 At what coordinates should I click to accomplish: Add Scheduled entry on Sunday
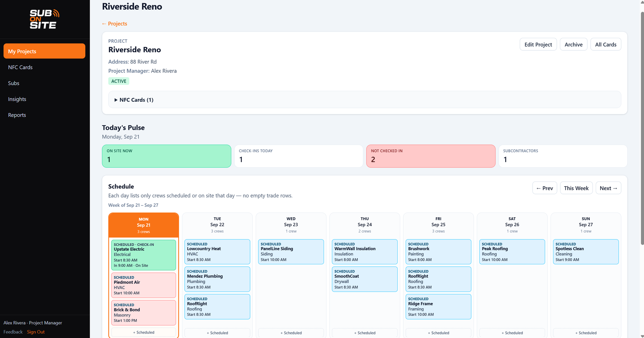click(586, 333)
